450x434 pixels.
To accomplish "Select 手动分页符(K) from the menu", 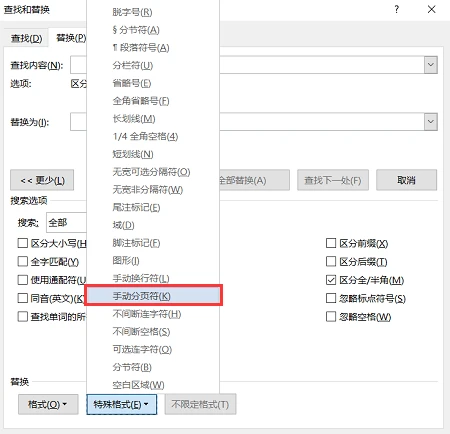I will tap(153, 296).
